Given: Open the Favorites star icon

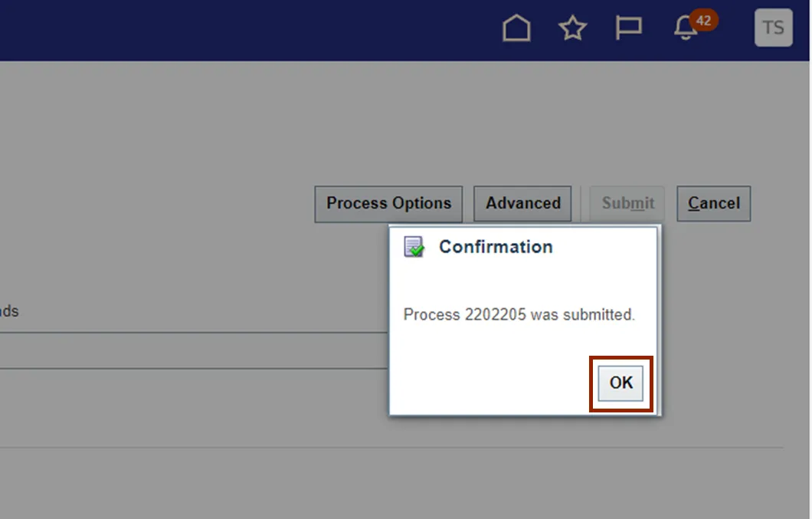Looking at the screenshot, I should (x=572, y=28).
